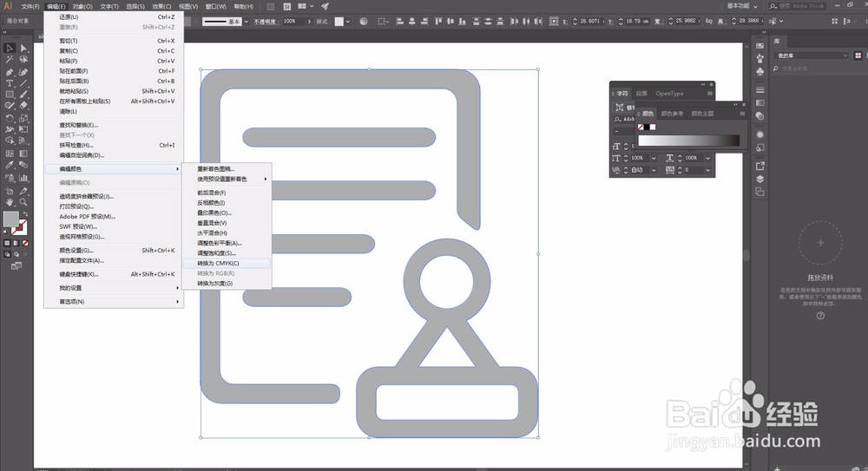Select the Eraser tool

point(23,106)
